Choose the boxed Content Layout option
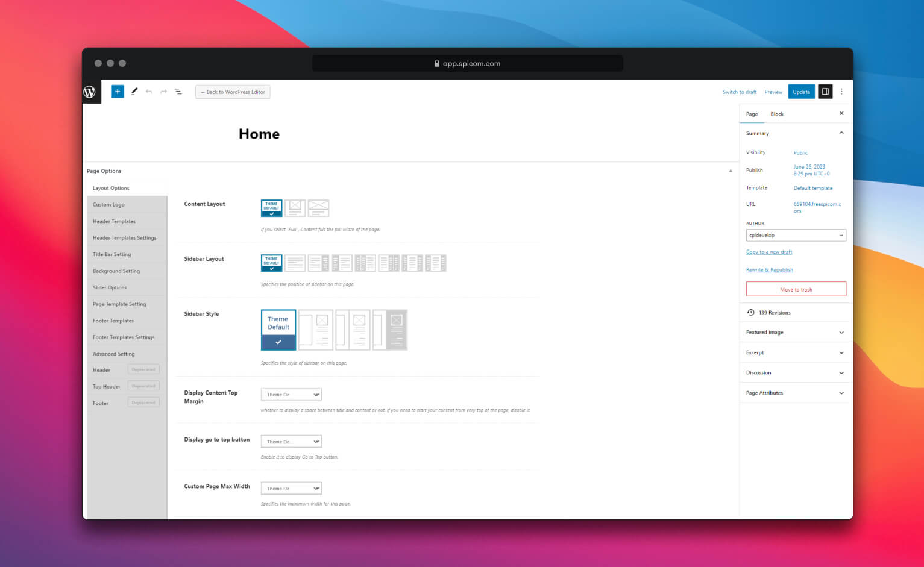 pyautogui.click(x=295, y=208)
